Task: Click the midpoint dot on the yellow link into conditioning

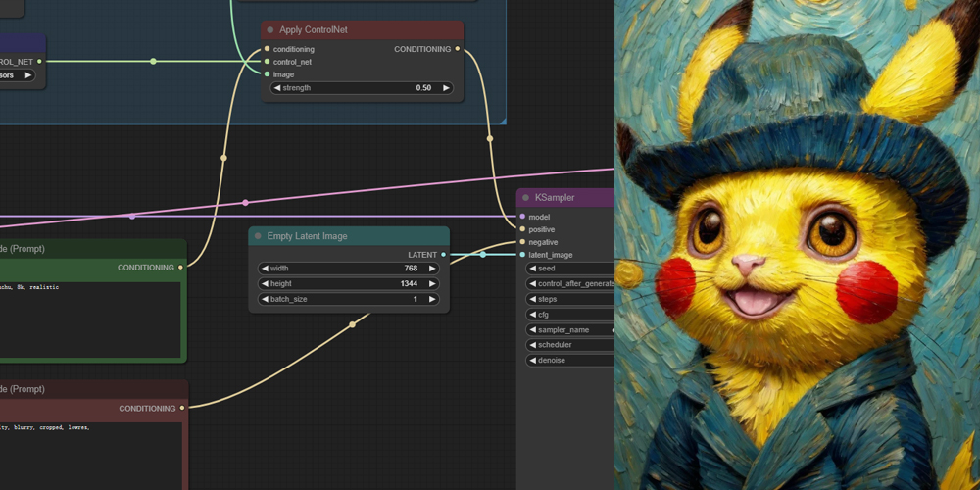Action: [x=223, y=158]
